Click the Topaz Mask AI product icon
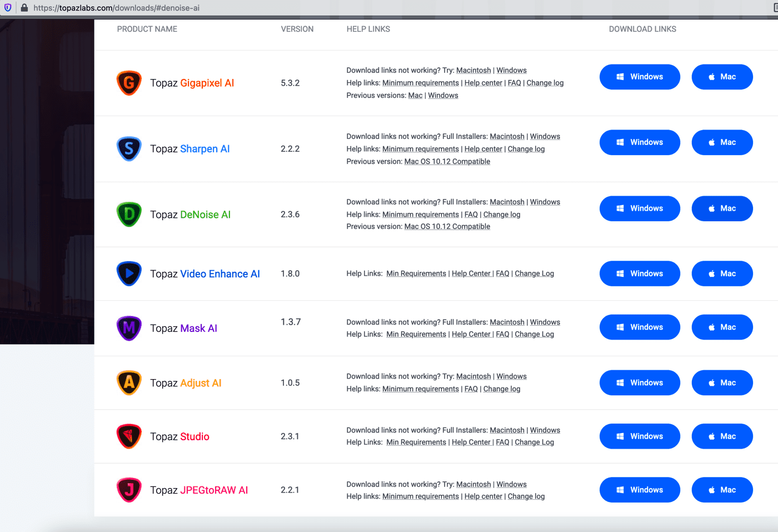Screen dimensions: 778x532 tap(129, 328)
